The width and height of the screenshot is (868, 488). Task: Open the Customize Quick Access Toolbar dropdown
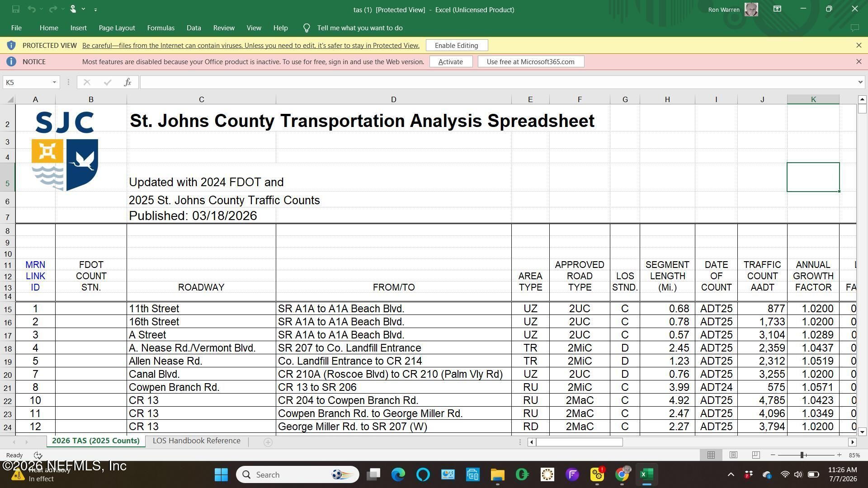point(95,9)
